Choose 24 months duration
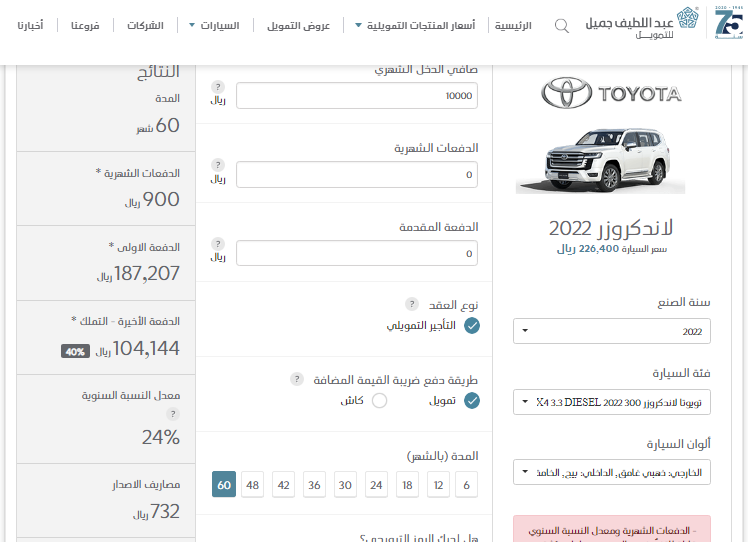The width and height of the screenshot is (748, 542). 376,485
